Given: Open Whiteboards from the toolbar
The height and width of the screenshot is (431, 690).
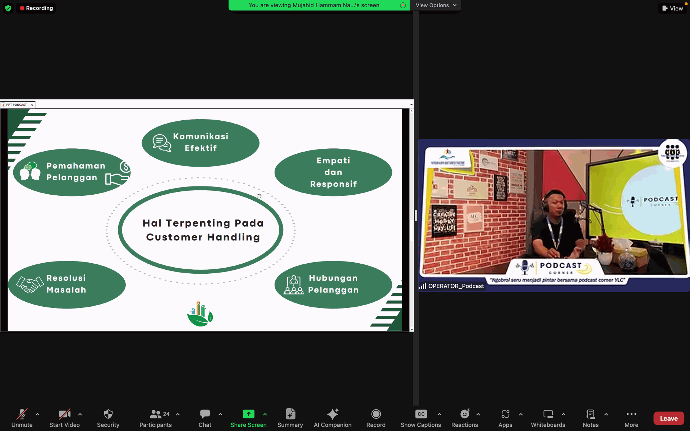Looking at the screenshot, I should [x=548, y=414].
